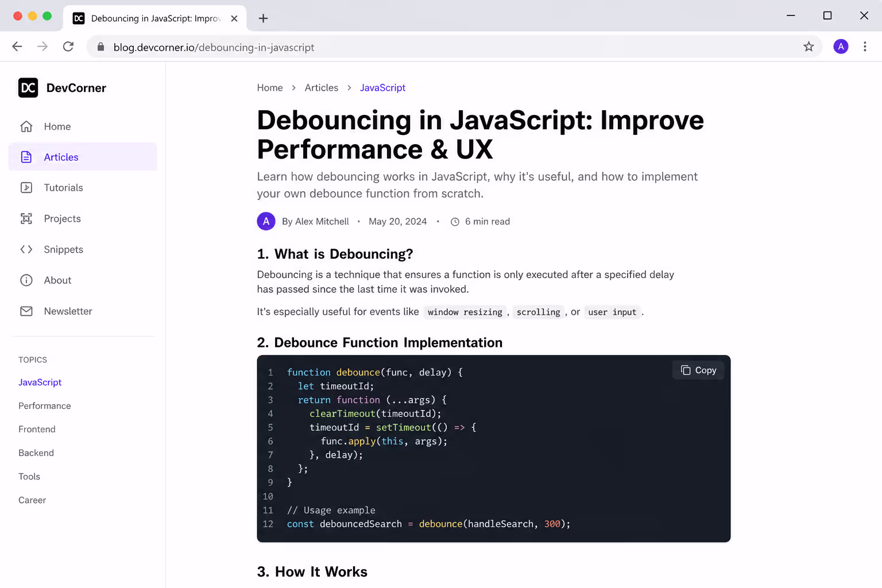Click the '// Usage example' comment line
This screenshot has height=588, width=882.
tap(331, 510)
